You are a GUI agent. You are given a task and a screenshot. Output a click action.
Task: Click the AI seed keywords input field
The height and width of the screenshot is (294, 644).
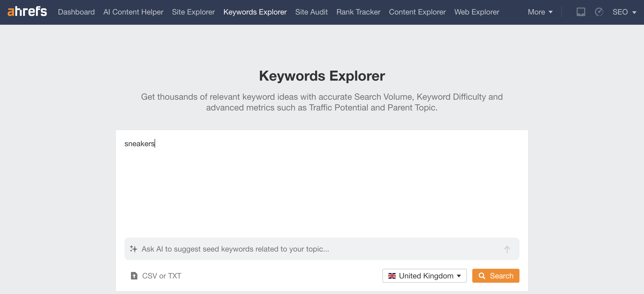click(322, 248)
